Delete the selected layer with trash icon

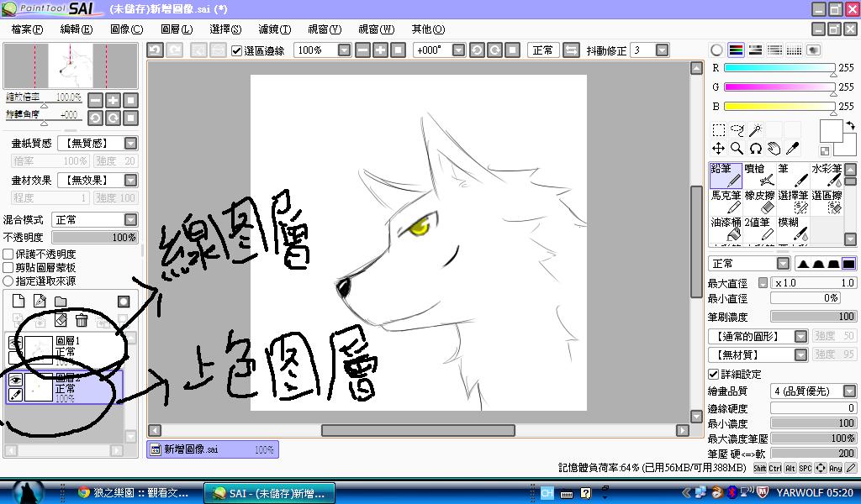(82, 320)
